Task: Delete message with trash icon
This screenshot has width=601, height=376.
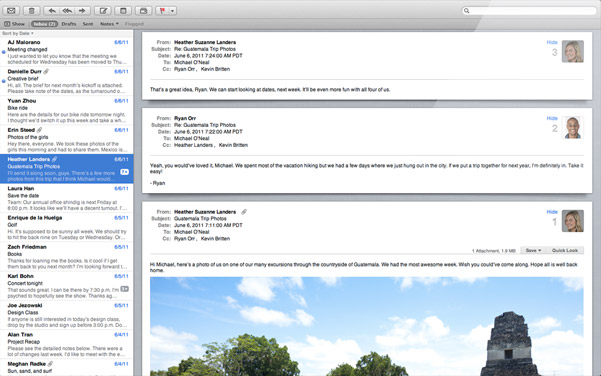Action: (32, 11)
